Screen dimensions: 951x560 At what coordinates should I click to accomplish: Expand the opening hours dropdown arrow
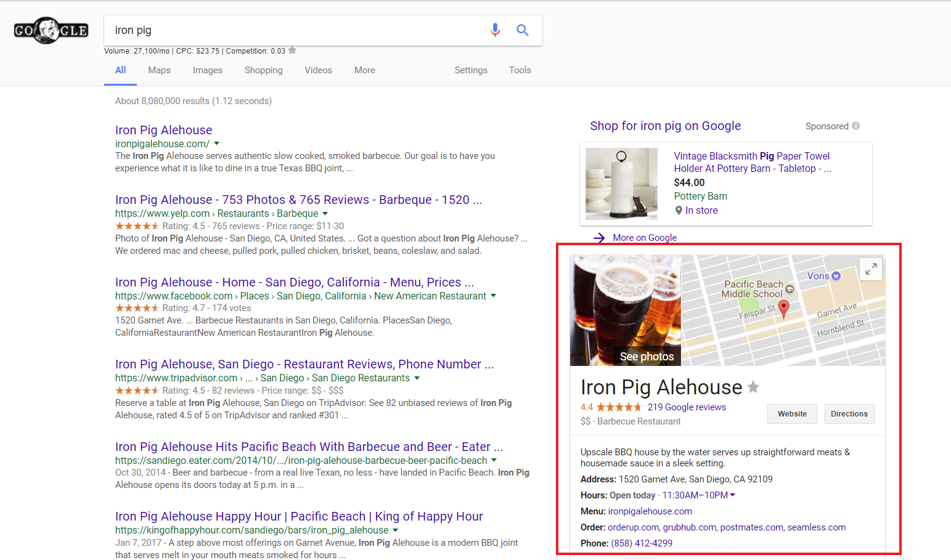[733, 495]
